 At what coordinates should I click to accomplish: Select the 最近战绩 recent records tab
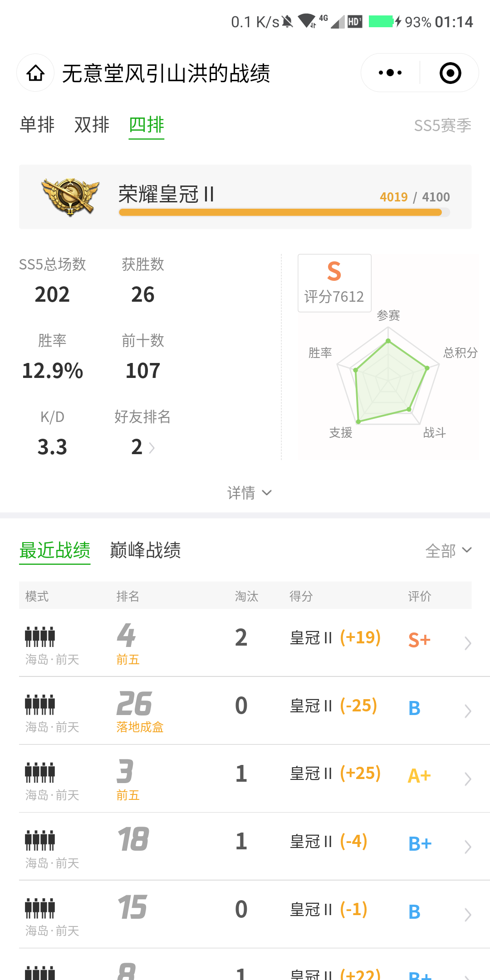[x=54, y=550]
